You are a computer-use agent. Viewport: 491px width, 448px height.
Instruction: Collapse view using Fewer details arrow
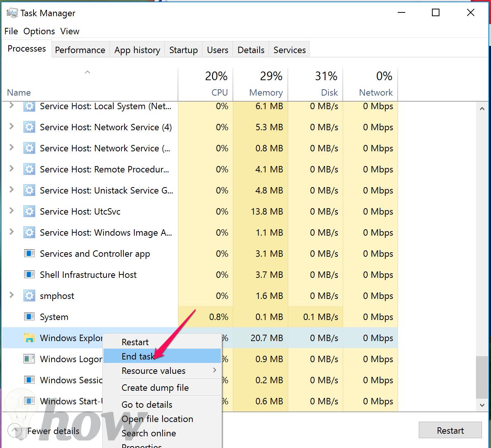pos(14,431)
